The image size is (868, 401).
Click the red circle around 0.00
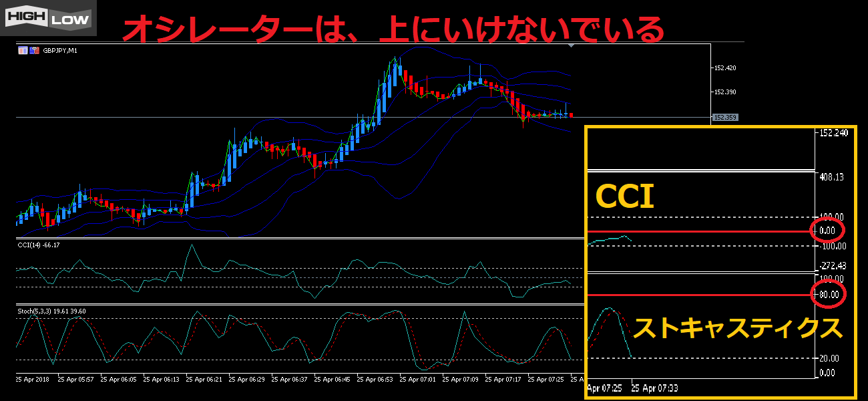tap(827, 231)
